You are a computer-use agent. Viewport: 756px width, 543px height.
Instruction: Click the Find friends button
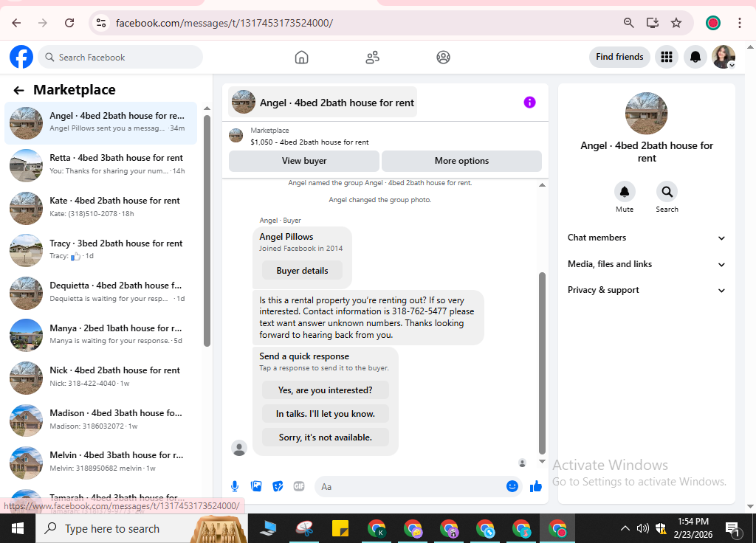coord(619,57)
